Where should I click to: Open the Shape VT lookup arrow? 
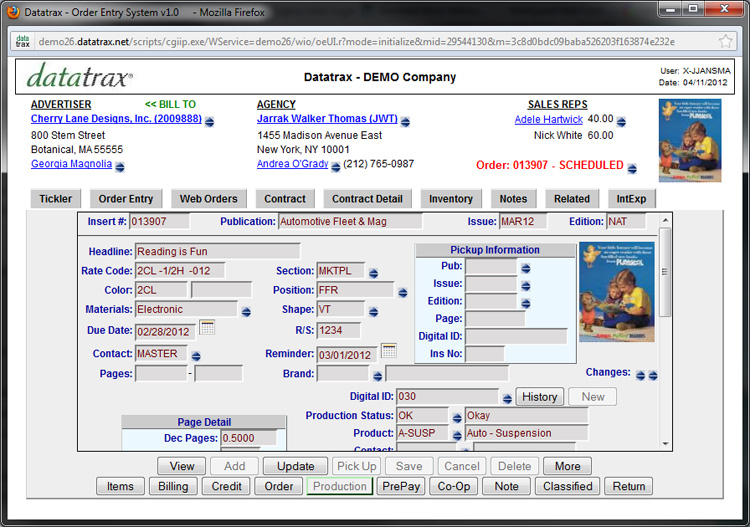click(374, 312)
